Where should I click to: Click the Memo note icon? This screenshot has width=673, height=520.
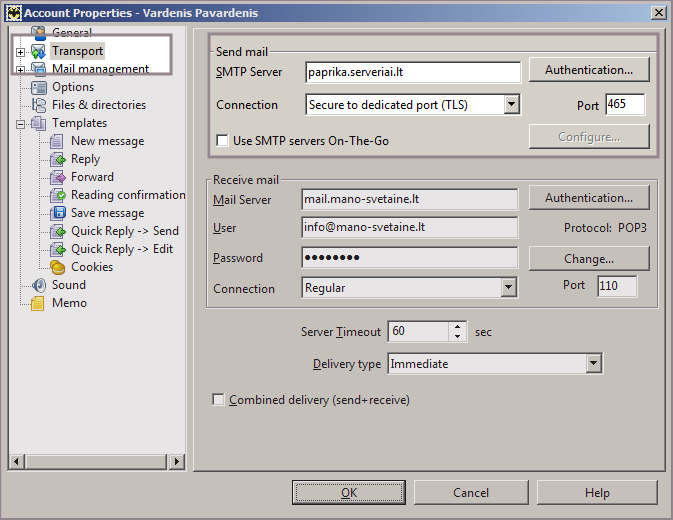tap(39, 303)
